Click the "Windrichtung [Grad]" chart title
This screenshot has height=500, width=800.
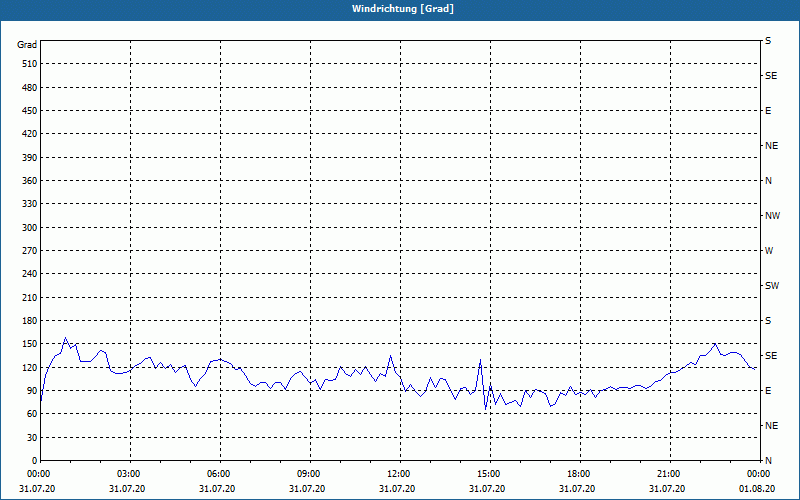pyautogui.click(x=403, y=9)
